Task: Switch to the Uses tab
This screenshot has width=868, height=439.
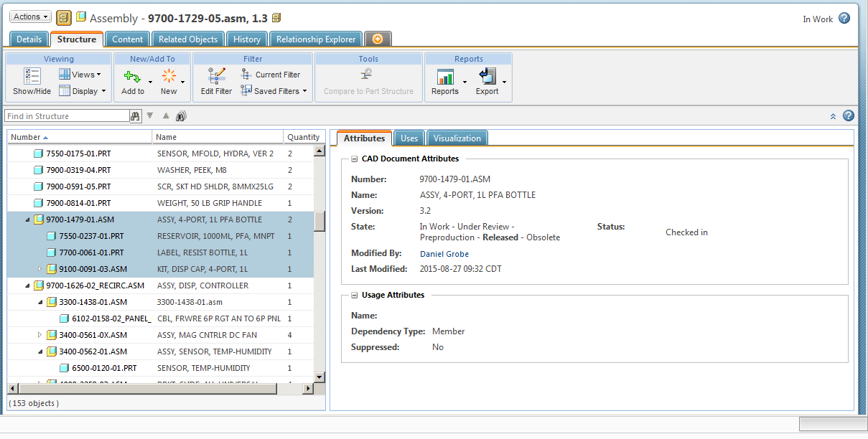Action: tap(409, 138)
